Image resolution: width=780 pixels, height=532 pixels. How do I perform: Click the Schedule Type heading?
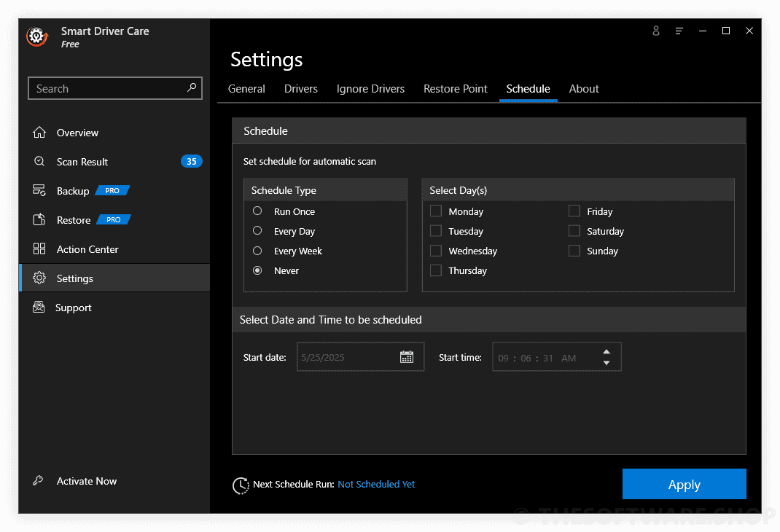coord(284,190)
